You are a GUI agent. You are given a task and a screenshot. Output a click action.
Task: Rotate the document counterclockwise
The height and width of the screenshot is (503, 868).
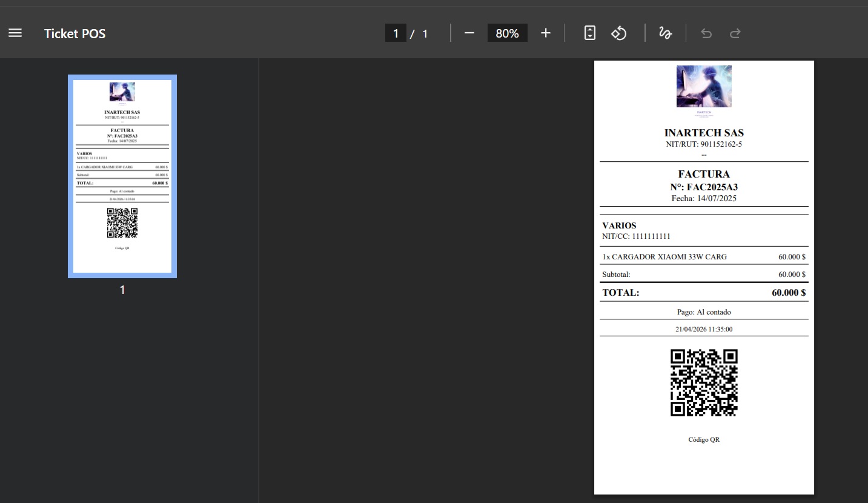click(x=618, y=33)
